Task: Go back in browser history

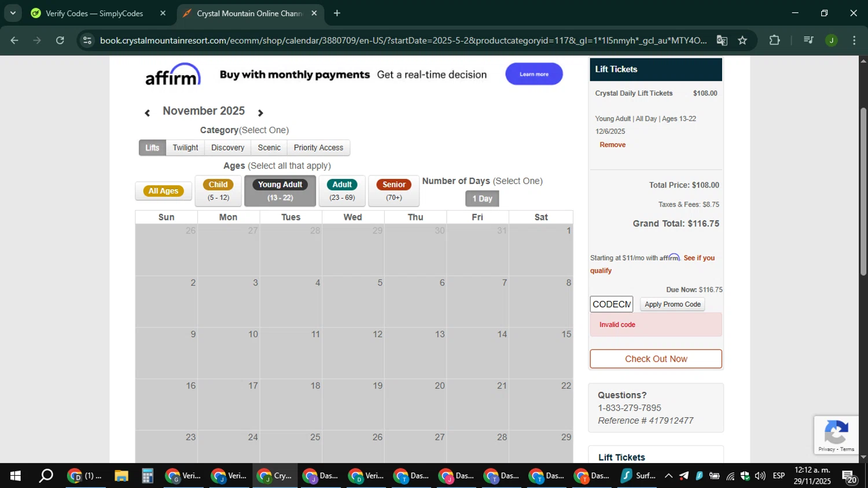Action: coord(14,41)
